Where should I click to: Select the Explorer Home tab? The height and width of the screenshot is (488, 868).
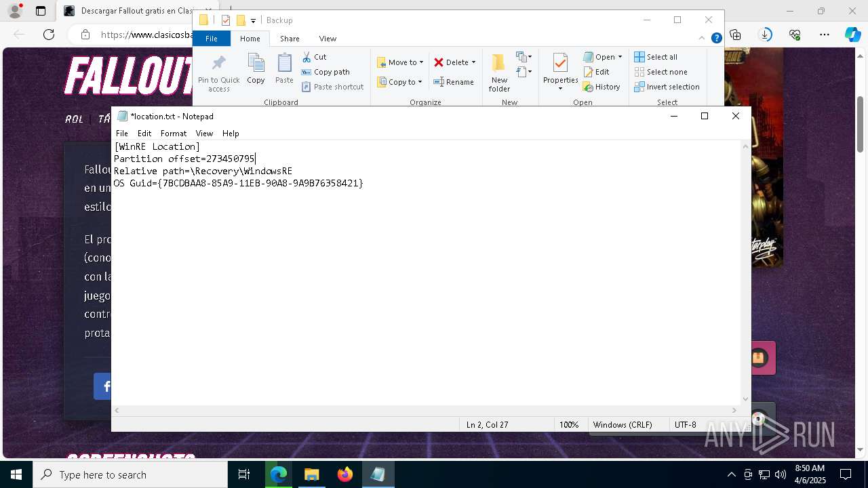coord(250,39)
